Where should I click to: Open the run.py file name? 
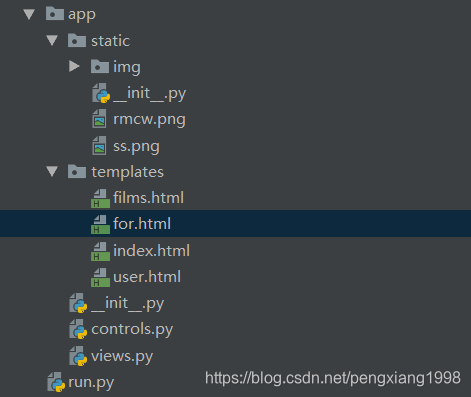[91, 383]
